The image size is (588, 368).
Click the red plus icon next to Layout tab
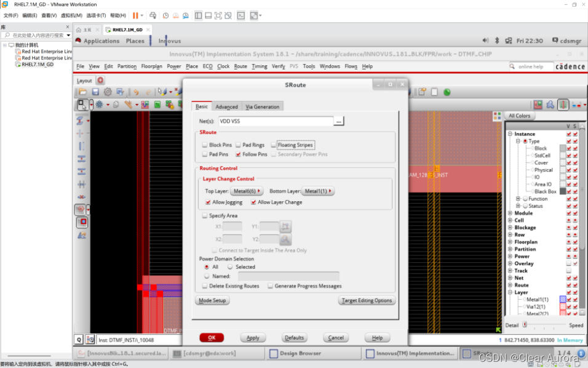(100, 80)
